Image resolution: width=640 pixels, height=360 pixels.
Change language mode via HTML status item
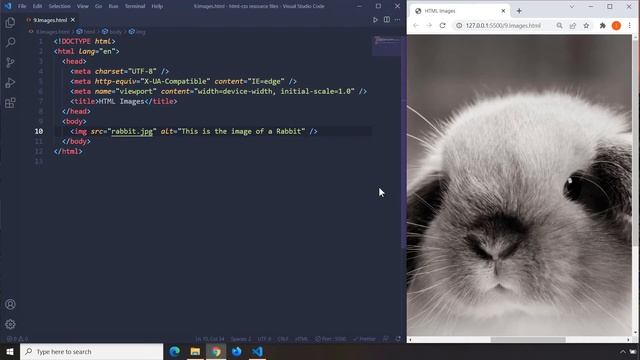301,339
